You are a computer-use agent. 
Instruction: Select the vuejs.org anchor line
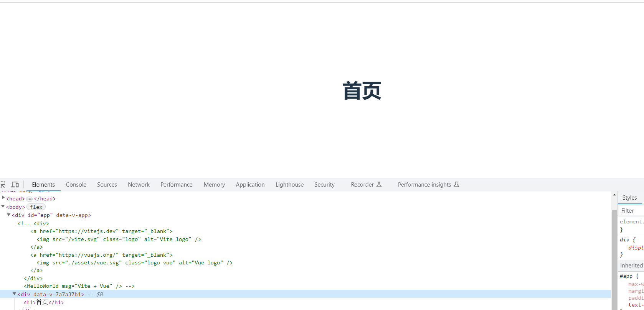point(102,255)
